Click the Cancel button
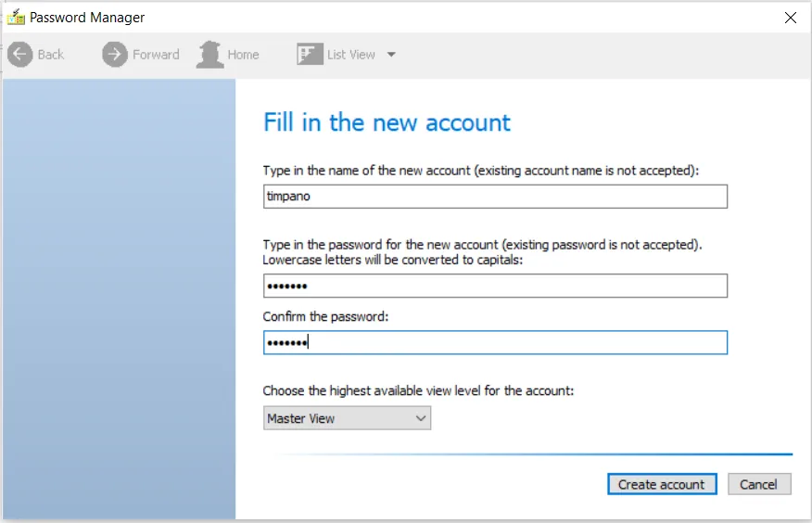 click(x=759, y=484)
